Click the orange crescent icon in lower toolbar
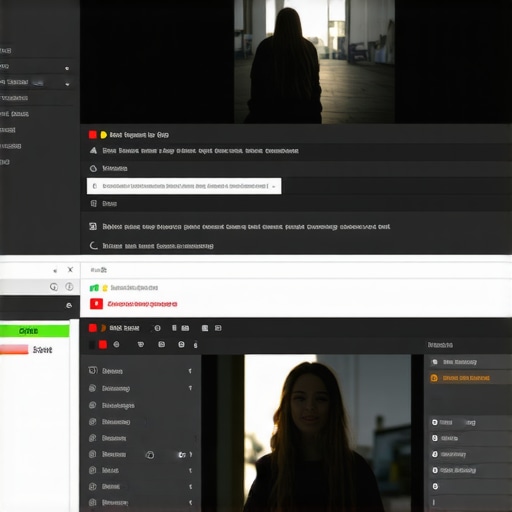 [x=103, y=328]
